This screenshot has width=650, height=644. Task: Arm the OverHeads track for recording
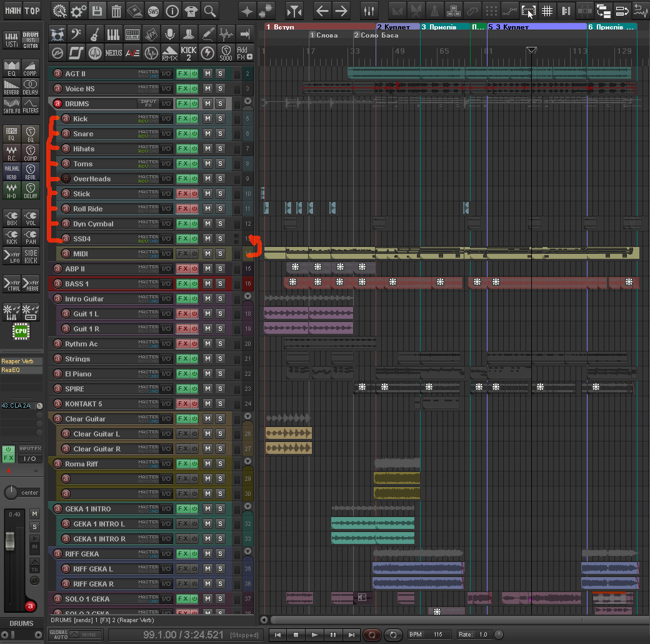pos(66,179)
